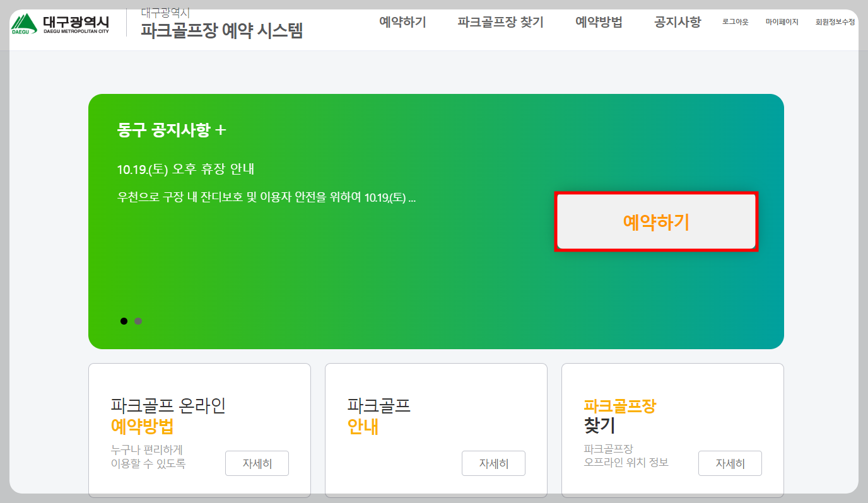The width and height of the screenshot is (868, 503).
Task: Click 자세히 in 파크골프 온라인 예약방법 card
Action: click(x=257, y=463)
